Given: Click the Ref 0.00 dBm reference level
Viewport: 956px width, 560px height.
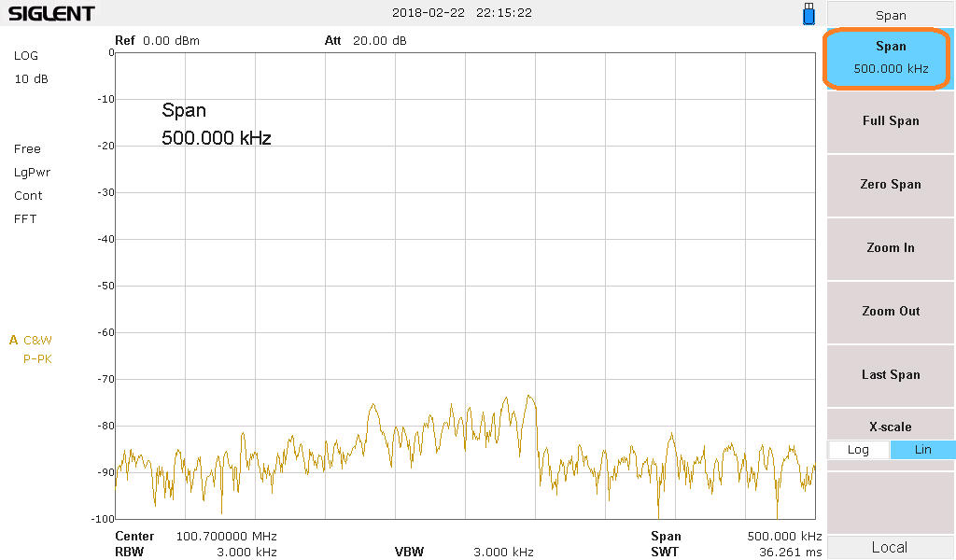Looking at the screenshot, I should click(x=157, y=41).
